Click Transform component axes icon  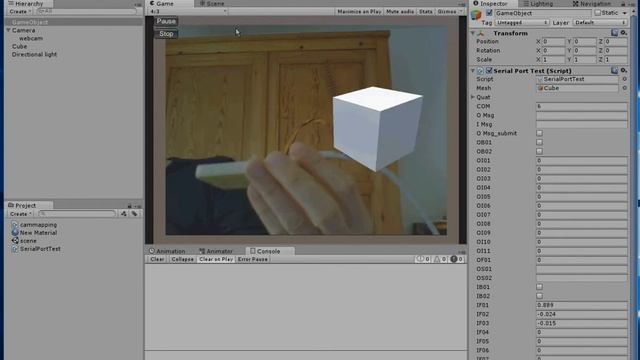pos(481,33)
